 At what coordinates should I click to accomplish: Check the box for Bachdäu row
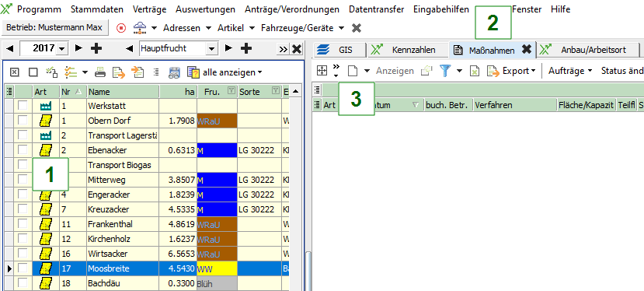(x=23, y=283)
